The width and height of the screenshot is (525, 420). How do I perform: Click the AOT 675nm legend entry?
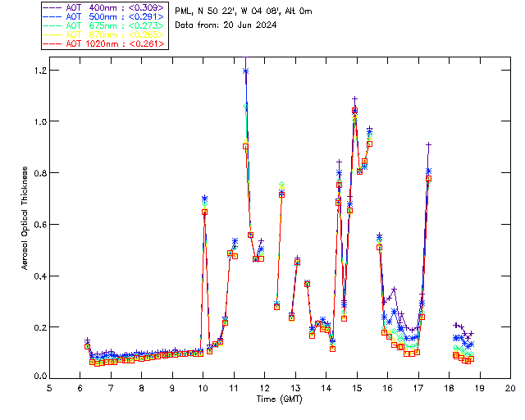pyautogui.click(x=104, y=25)
